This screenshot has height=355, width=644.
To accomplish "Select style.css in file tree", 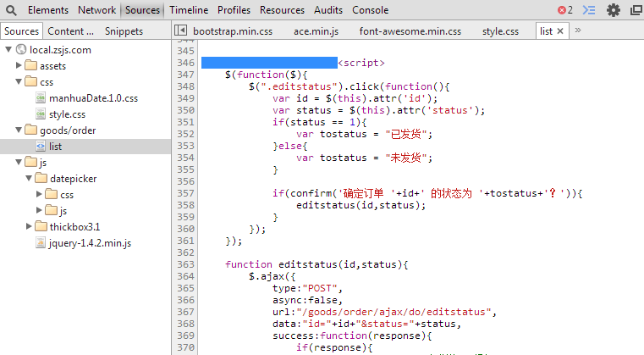I will [x=67, y=114].
